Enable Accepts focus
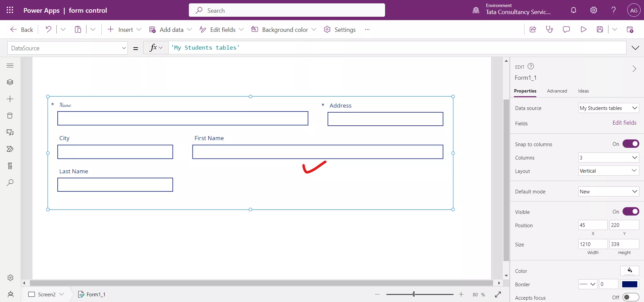This screenshot has width=644, height=302. pos(631,297)
